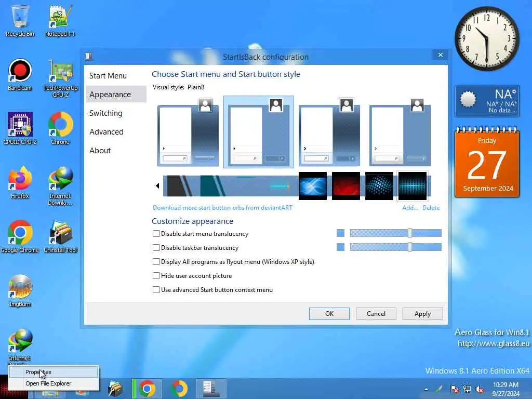Launch the Bandicam desktop shortcut
The width and height of the screenshot is (532, 399).
click(20, 75)
